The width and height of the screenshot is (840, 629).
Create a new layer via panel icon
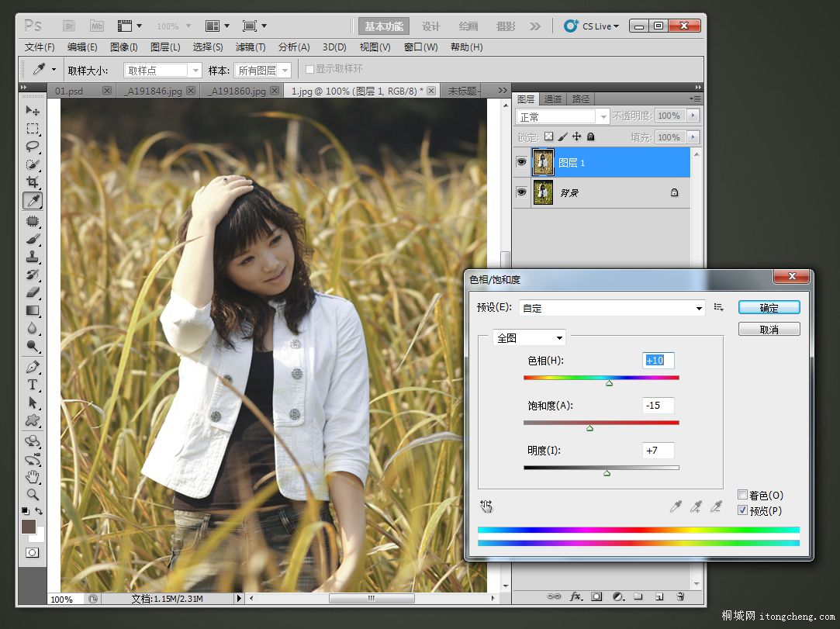(659, 596)
